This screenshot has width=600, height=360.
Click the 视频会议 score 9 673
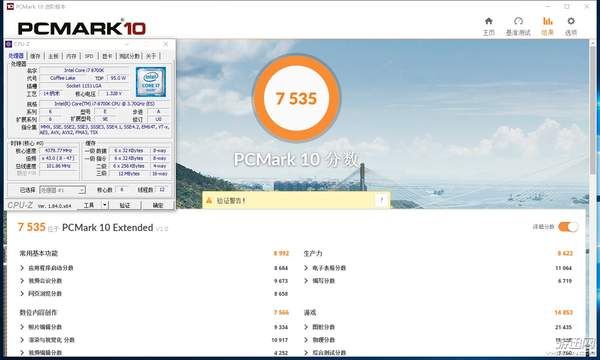[x=281, y=281]
